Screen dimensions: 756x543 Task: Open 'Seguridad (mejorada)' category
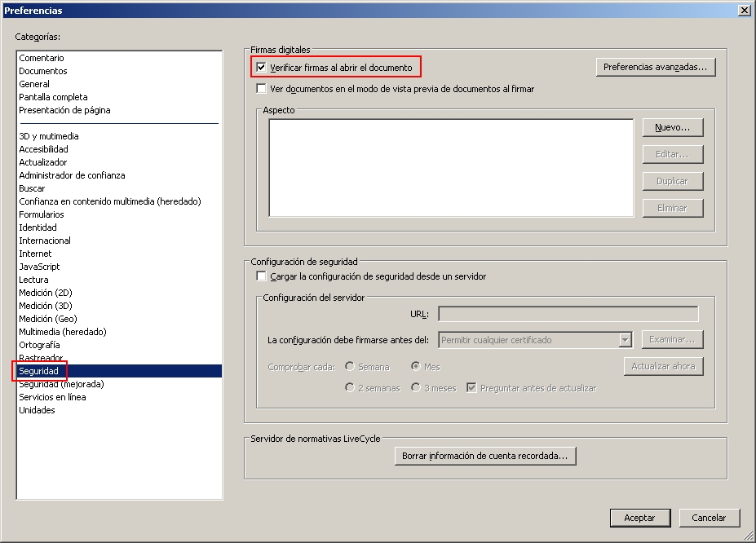(x=61, y=384)
